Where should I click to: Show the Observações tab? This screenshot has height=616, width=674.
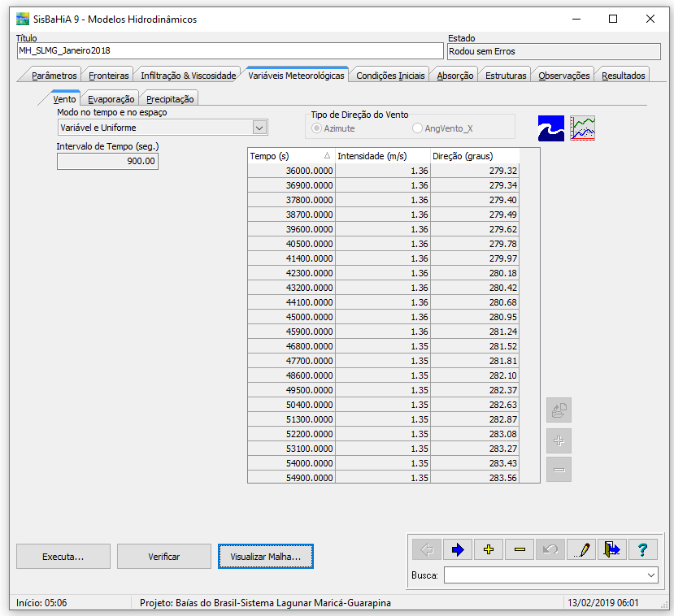(564, 76)
